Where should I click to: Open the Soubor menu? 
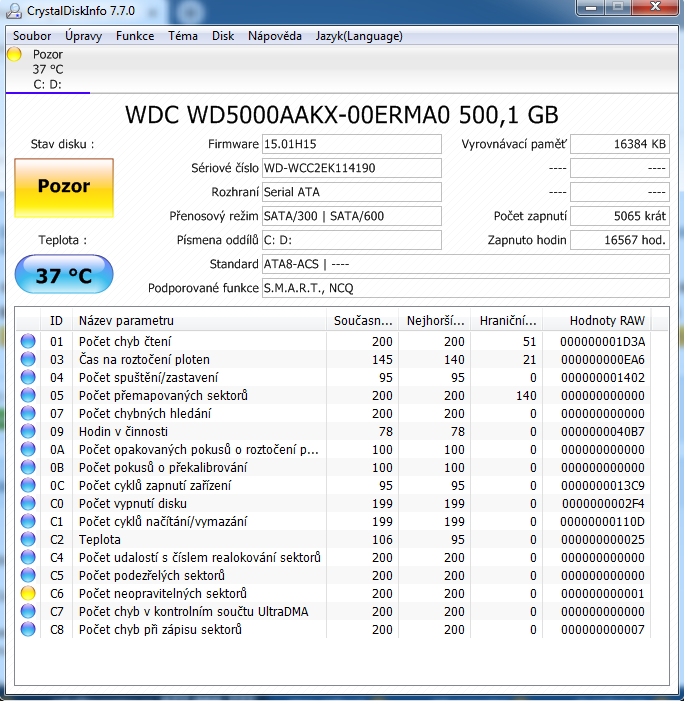(x=32, y=36)
